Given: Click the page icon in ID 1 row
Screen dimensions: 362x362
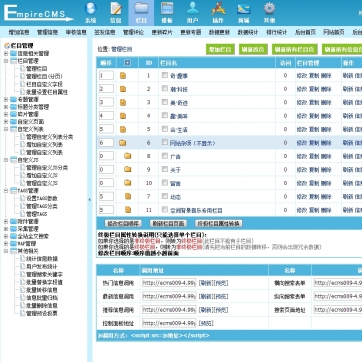Looking at the screenshot, I should [123, 76].
